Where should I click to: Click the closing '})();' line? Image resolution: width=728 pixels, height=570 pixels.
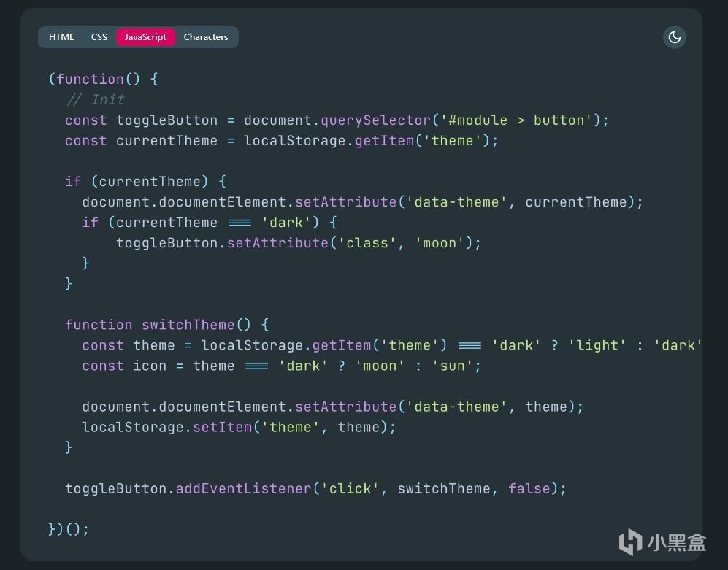tap(68, 529)
